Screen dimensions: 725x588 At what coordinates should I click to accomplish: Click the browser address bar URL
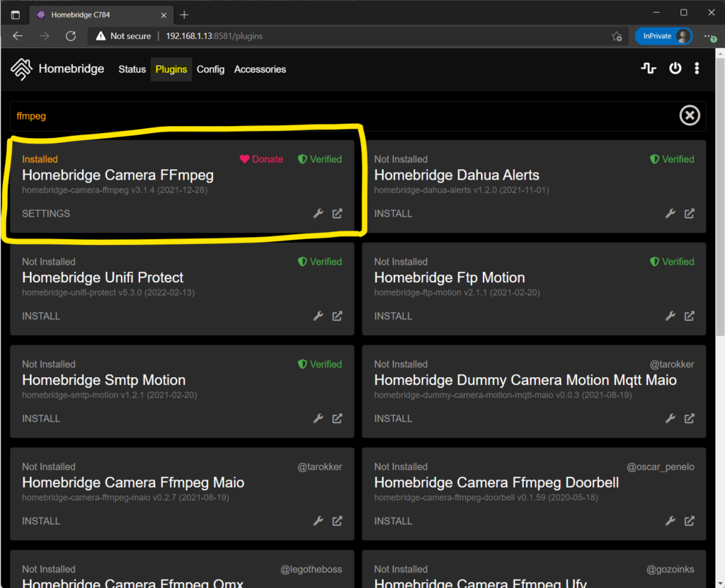tap(214, 36)
